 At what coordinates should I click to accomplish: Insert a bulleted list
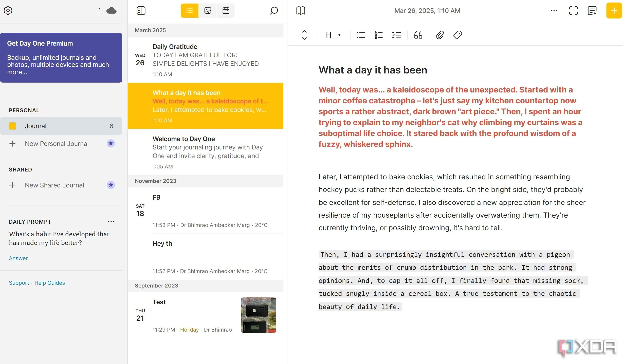(361, 35)
